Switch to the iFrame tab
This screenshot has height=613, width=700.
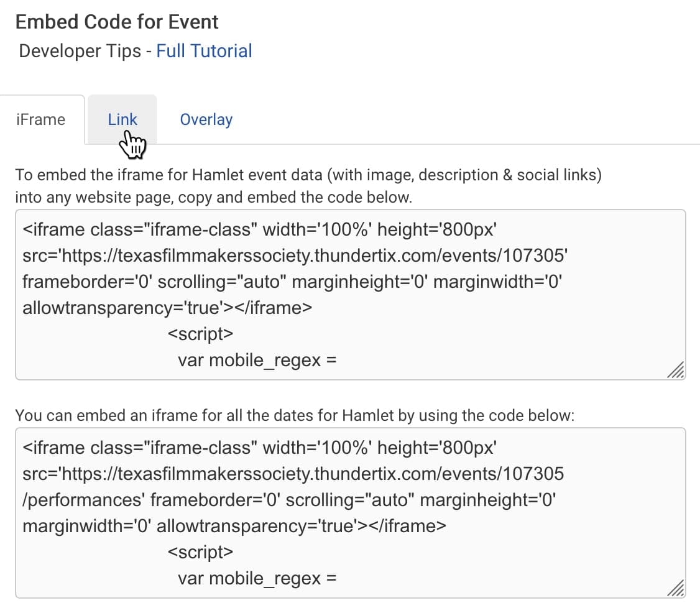click(41, 119)
